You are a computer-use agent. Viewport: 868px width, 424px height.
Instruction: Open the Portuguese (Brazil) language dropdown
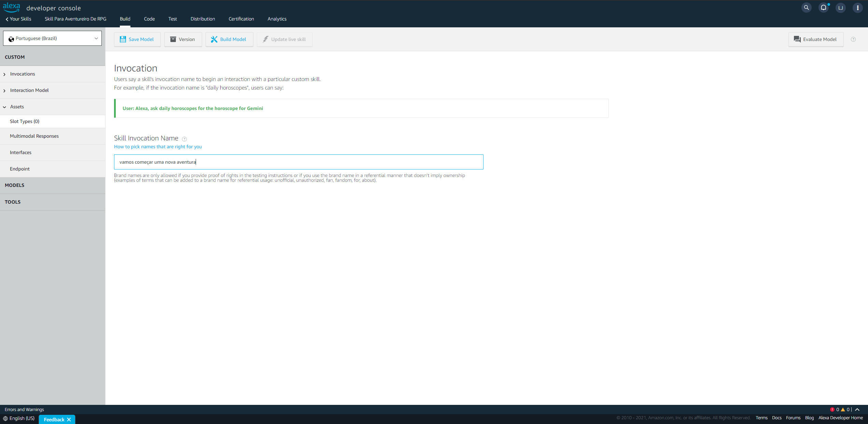[x=52, y=38]
